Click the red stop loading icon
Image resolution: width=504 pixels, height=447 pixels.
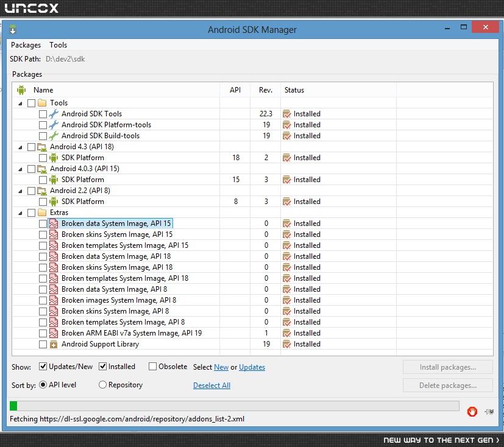click(x=472, y=411)
